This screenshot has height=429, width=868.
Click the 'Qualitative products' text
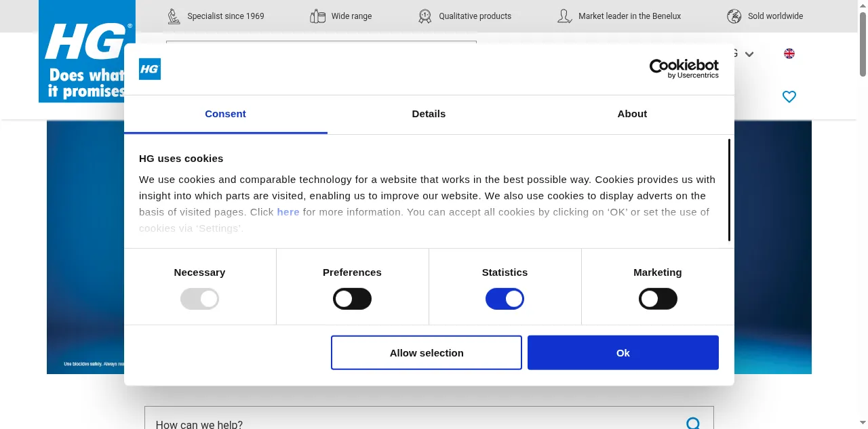tap(475, 16)
